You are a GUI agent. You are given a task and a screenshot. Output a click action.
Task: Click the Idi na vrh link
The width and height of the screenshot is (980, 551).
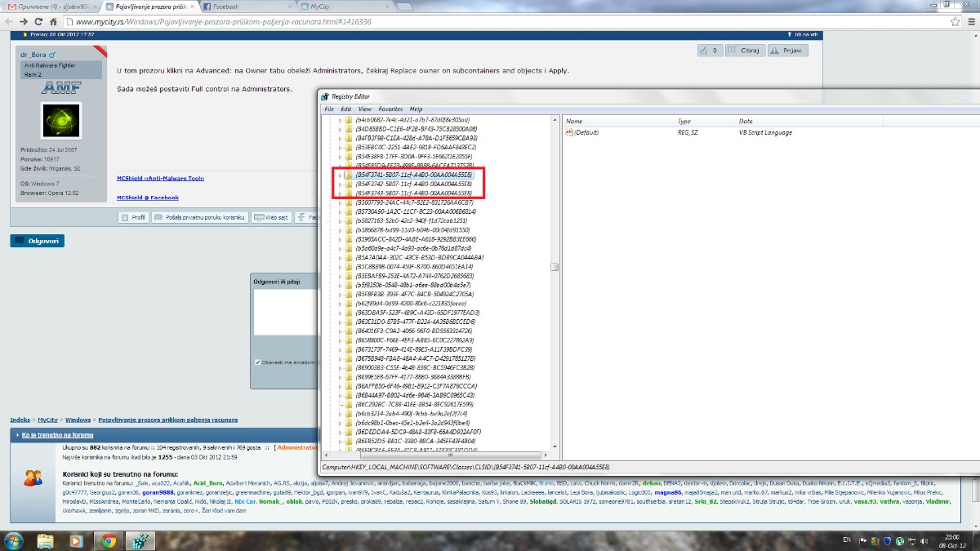pos(801,34)
